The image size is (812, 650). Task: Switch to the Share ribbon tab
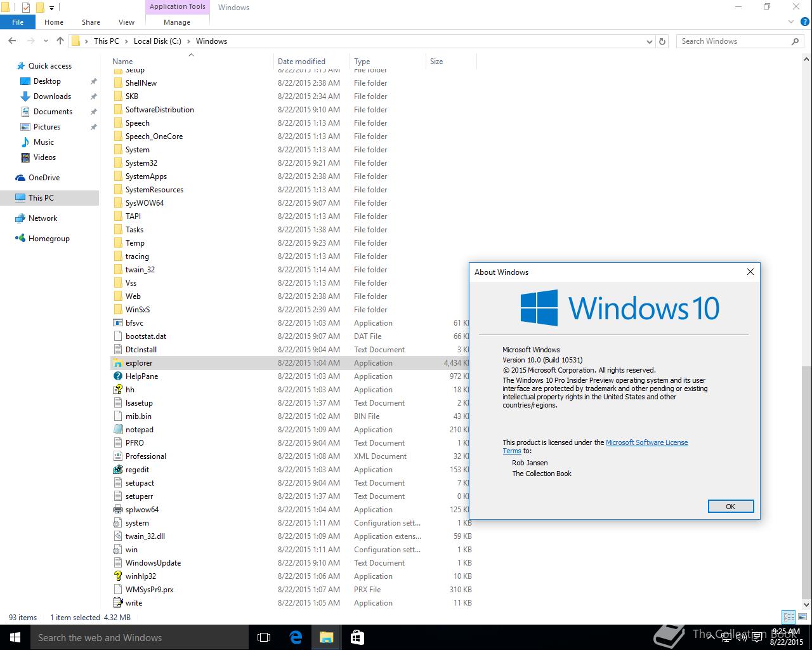click(91, 22)
